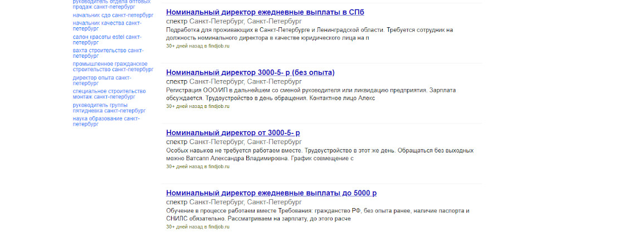Select description starting 'Регистрация ООО/ИП в дальнейшем'
Screen dimensions: 644x237
[311, 95]
